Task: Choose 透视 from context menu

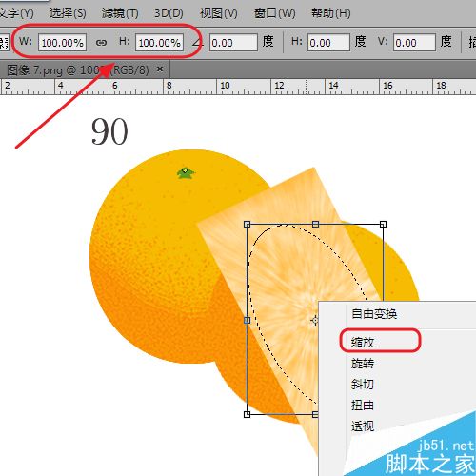Action: click(x=363, y=426)
